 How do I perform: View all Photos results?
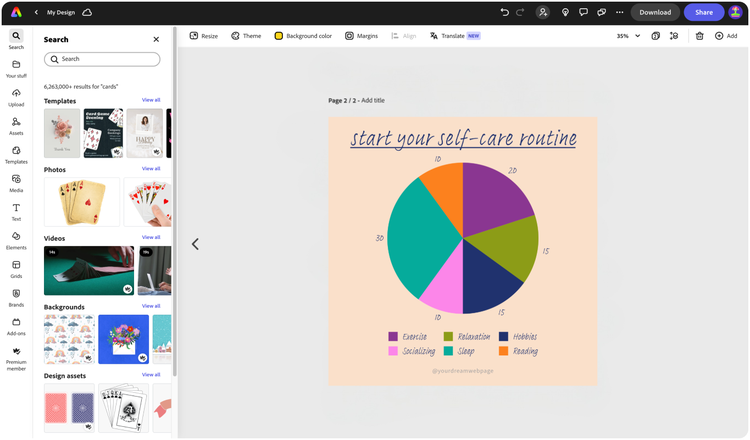click(x=151, y=169)
